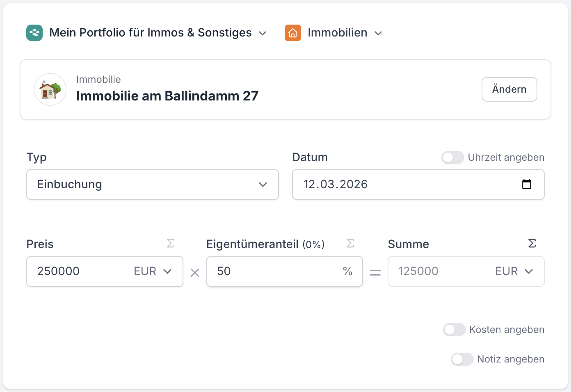Click the green portfolio logo icon

pyautogui.click(x=34, y=33)
